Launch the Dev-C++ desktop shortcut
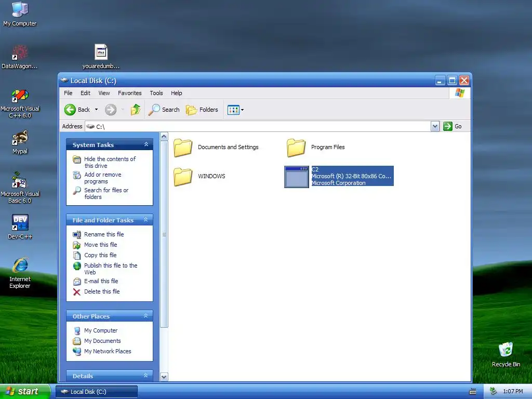 20,227
